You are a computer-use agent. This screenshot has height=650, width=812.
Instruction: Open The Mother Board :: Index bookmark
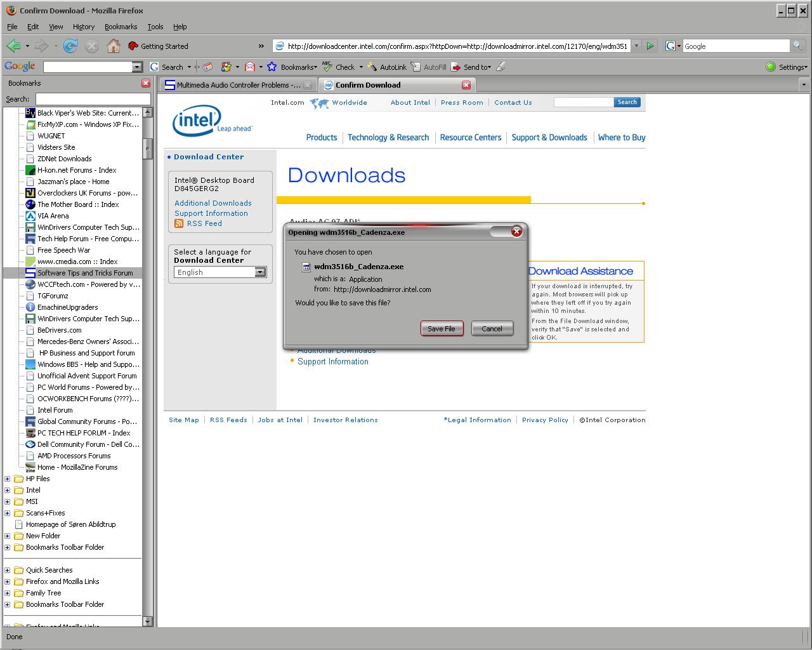(72, 204)
